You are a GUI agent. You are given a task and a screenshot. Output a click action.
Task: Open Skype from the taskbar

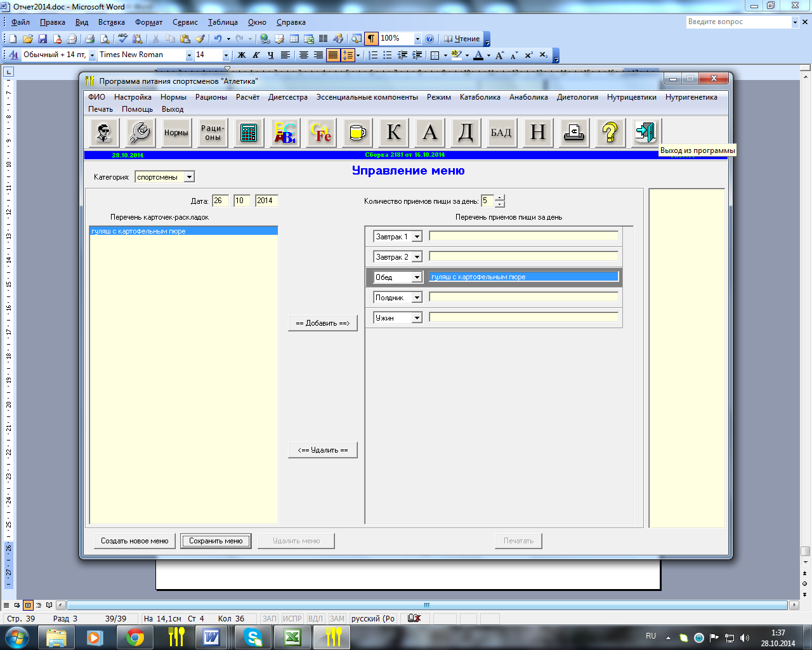[x=253, y=637]
